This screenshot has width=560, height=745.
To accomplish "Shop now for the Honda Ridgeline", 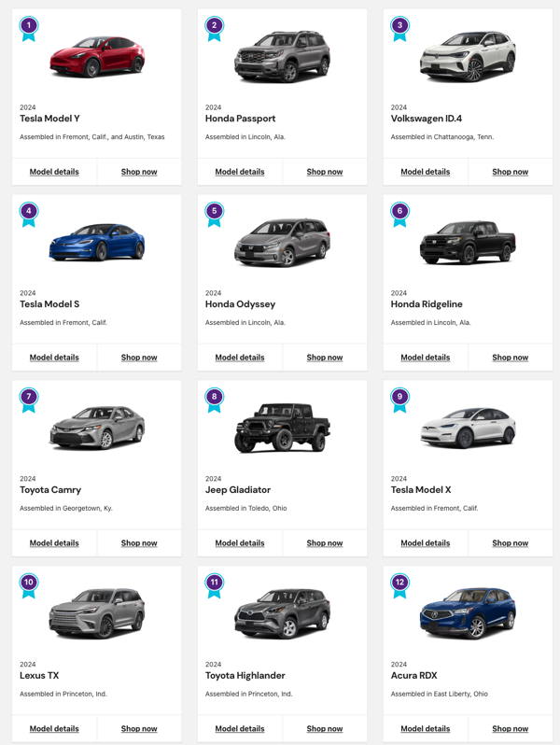I will (x=511, y=358).
